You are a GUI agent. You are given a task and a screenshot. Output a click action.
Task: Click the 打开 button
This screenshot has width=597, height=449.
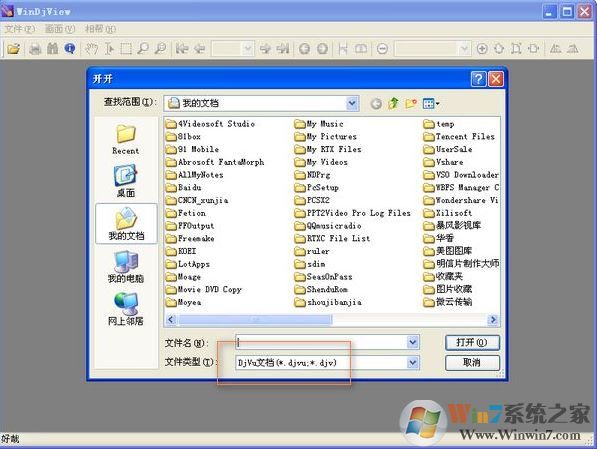pyautogui.click(x=472, y=342)
